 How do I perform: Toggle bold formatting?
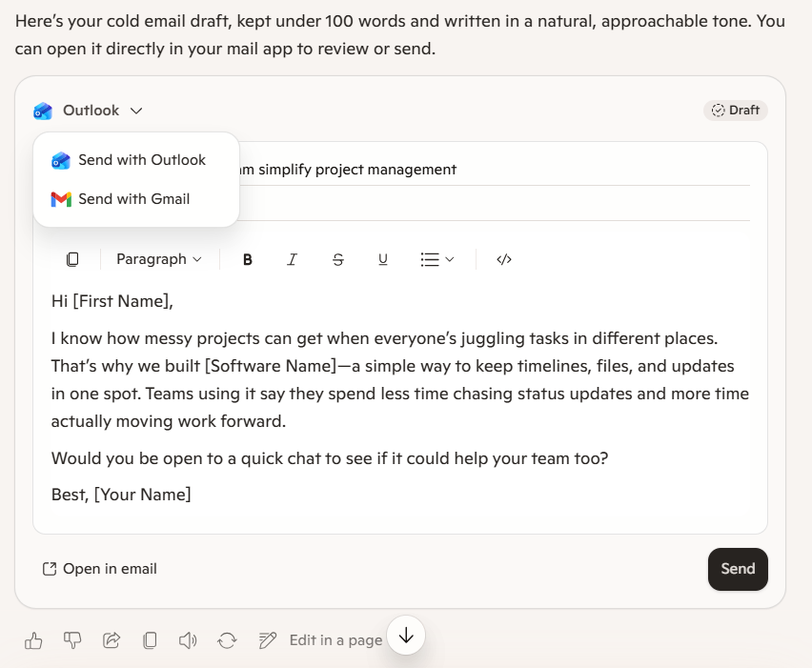pyautogui.click(x=248, y=259)
